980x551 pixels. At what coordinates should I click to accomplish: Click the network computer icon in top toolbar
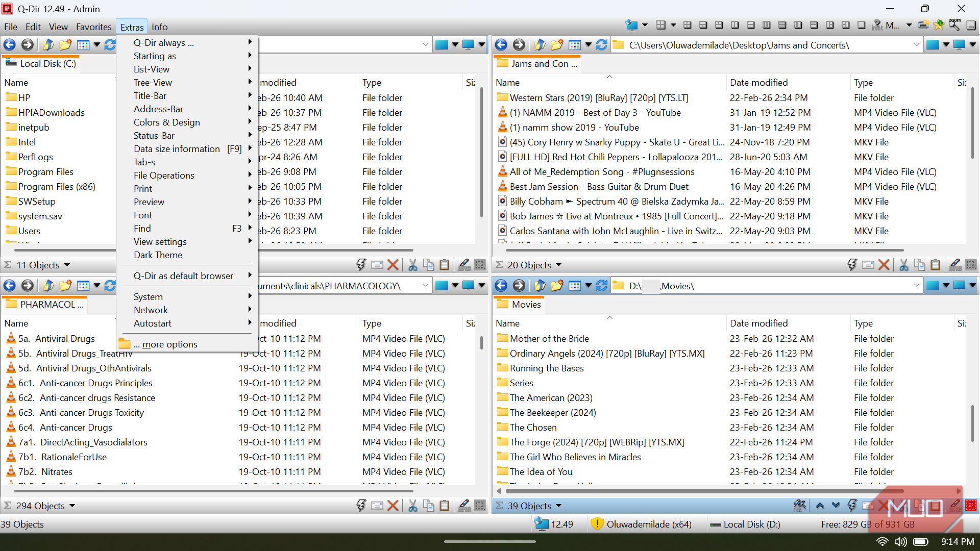coord(631,24)
